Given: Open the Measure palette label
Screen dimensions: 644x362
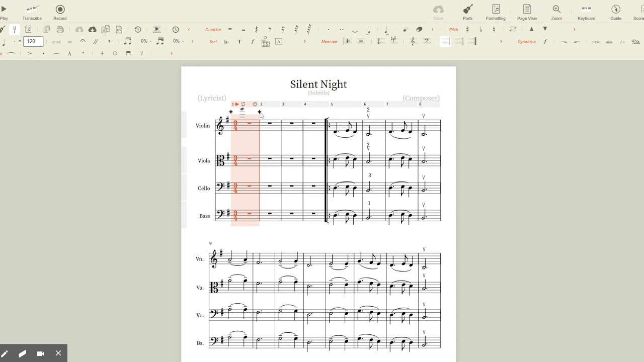Looking at the screenshot, I should coord(330,42).
